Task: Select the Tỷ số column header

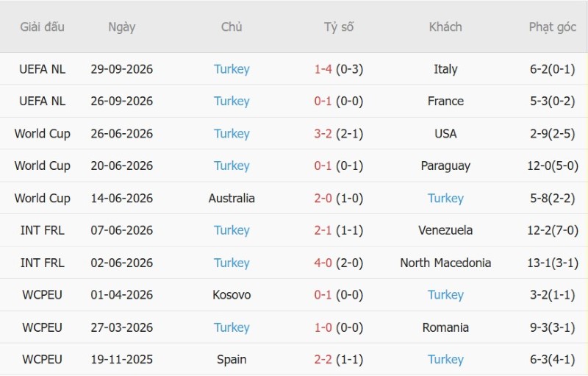Action: click(x=339, y=27)
